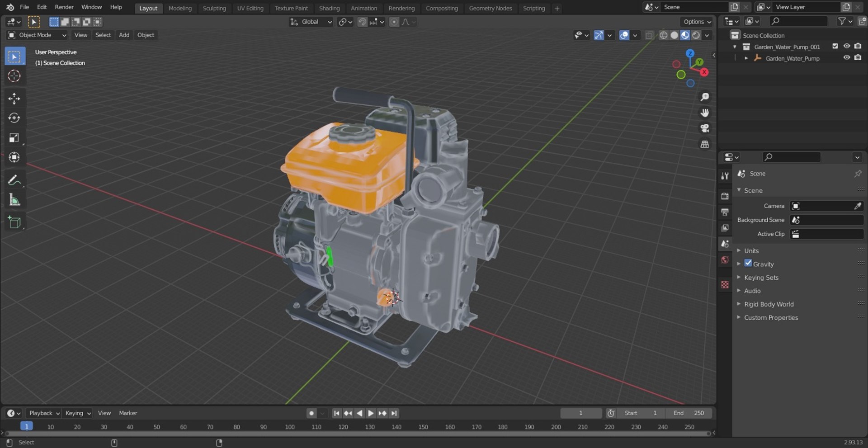Jump to the first frame
Viewport: 868px width, 448px height.
click(336, 413)
